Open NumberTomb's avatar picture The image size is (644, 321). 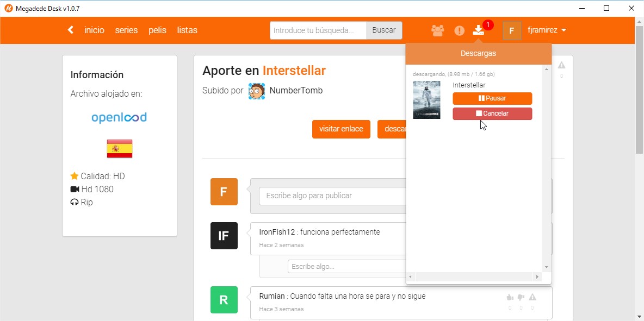point(257,91)
